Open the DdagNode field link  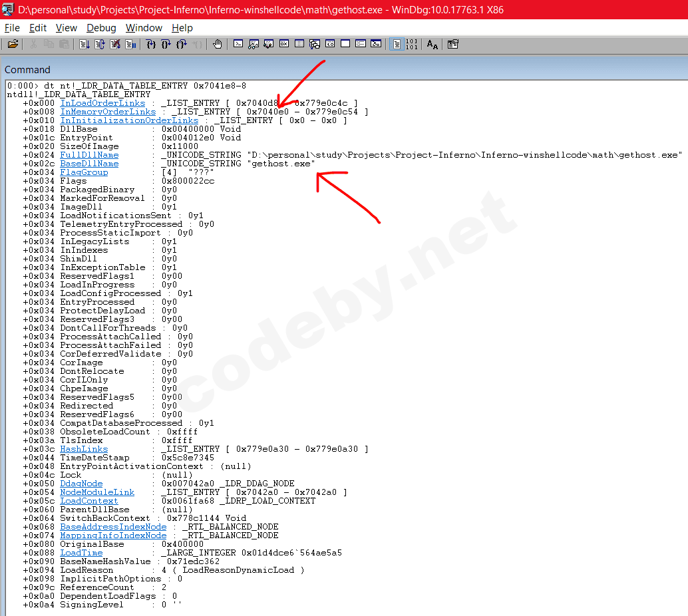[x=81, y=484]
